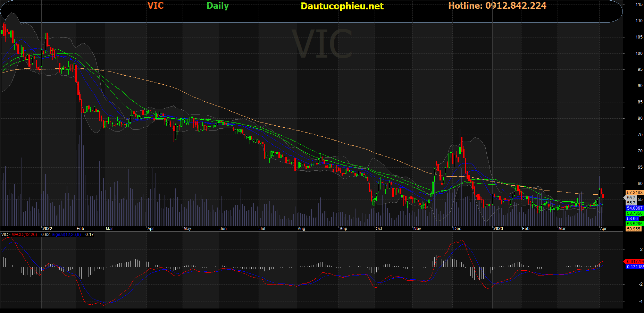Click the 2023 marker on time axis
Screen dimensions: 644x313
[498, 229]
